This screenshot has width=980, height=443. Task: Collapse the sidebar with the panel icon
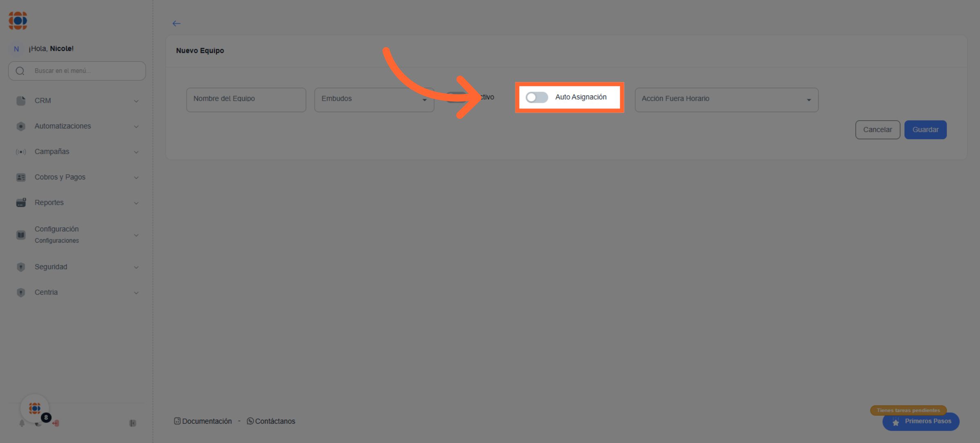pyautogui.click(x=133, y=423)
